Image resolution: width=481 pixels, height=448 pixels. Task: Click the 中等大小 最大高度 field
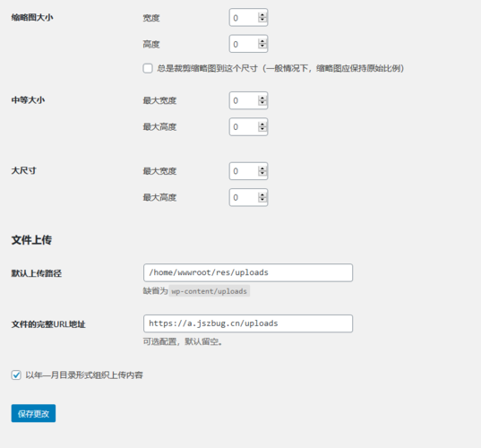[248, 126]
